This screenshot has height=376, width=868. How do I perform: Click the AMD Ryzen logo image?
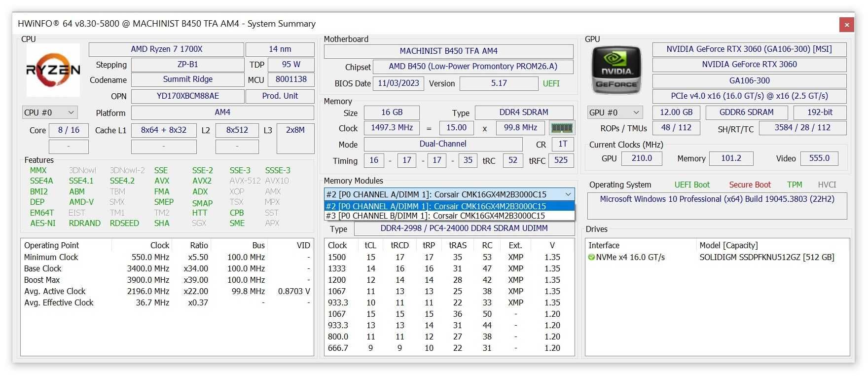pyautogui.click(x=53, y=70)
